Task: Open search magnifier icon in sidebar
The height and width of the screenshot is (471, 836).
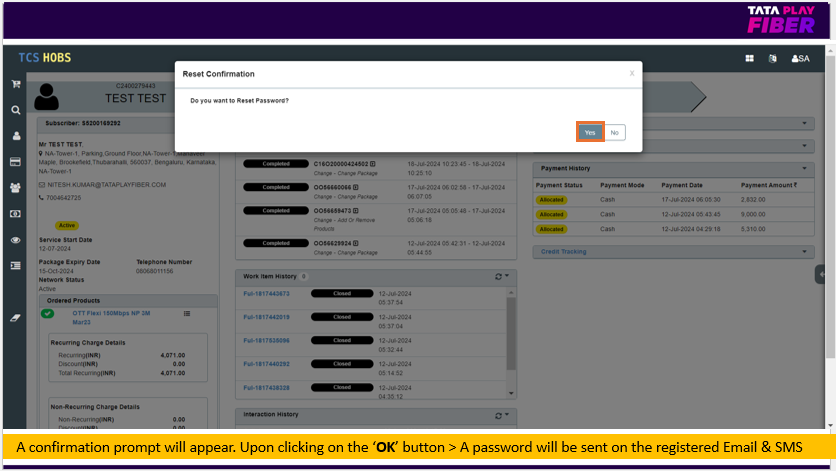Action: pos(15,110)
